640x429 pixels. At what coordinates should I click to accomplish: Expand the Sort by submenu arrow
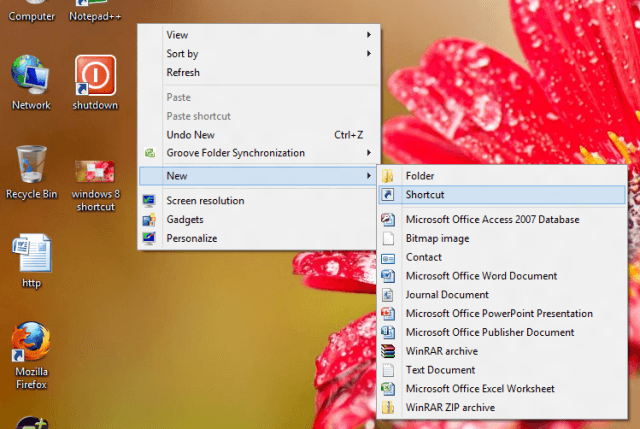point(369,54)
